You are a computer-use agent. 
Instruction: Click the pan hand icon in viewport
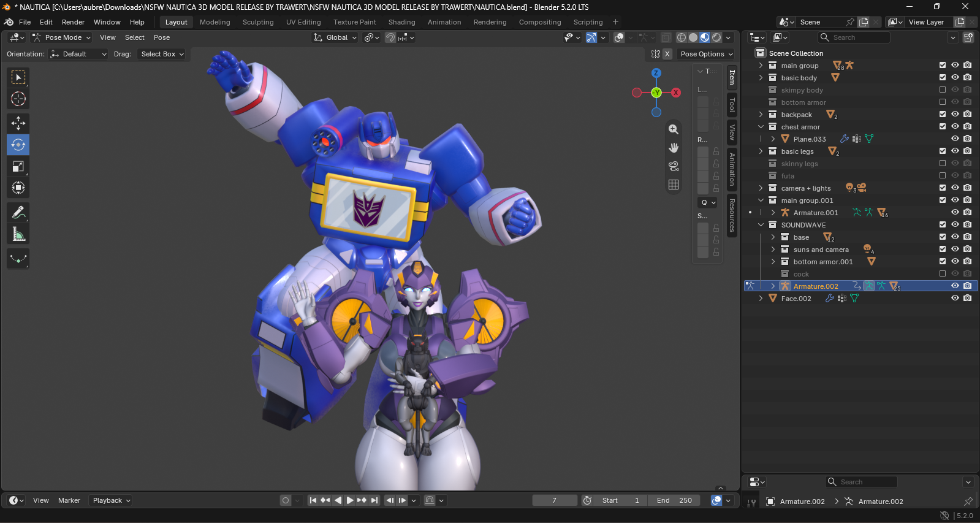pos(674,148)
